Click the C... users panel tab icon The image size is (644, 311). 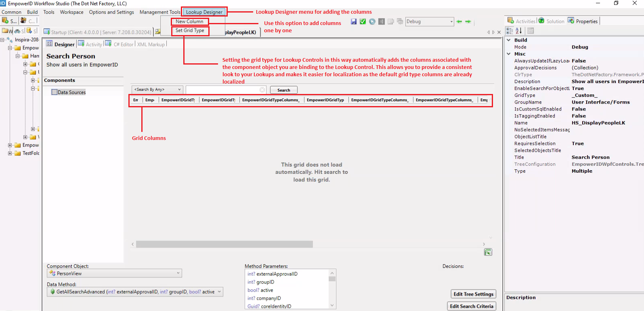point(23,21)
